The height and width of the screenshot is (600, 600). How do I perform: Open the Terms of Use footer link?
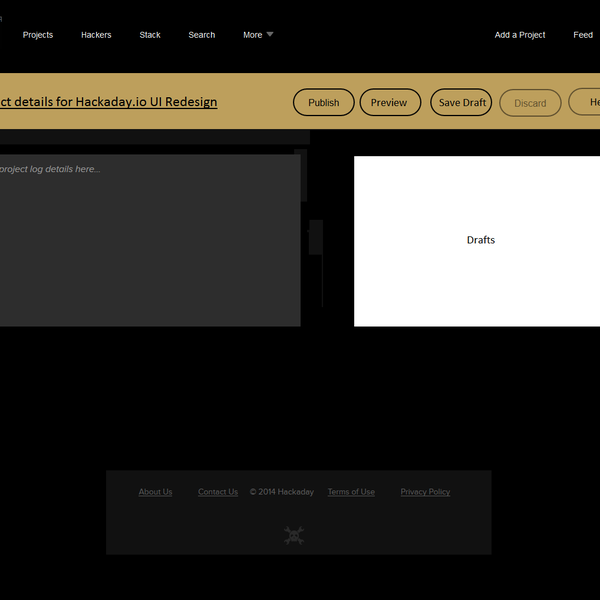click(x=351, y=492)
